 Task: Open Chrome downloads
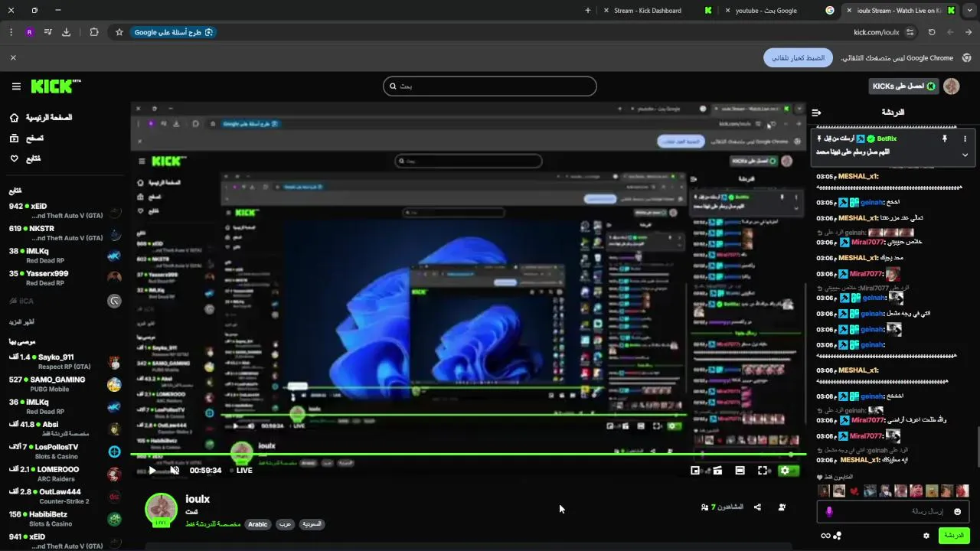[x=66, y=32]
